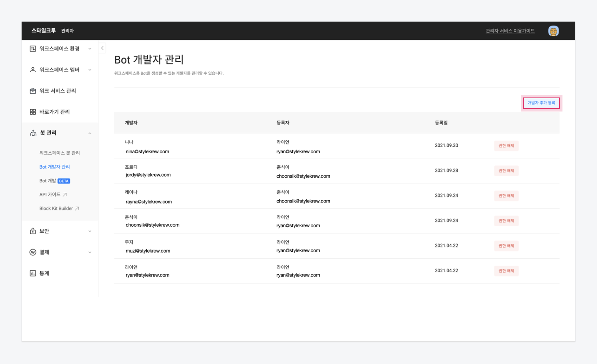Revoke permission for rayna@stylekrew.com

(506, 196)
